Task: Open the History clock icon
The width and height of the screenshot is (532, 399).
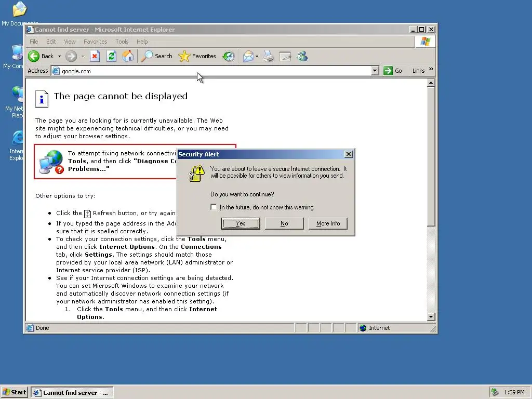Action: 229,56
